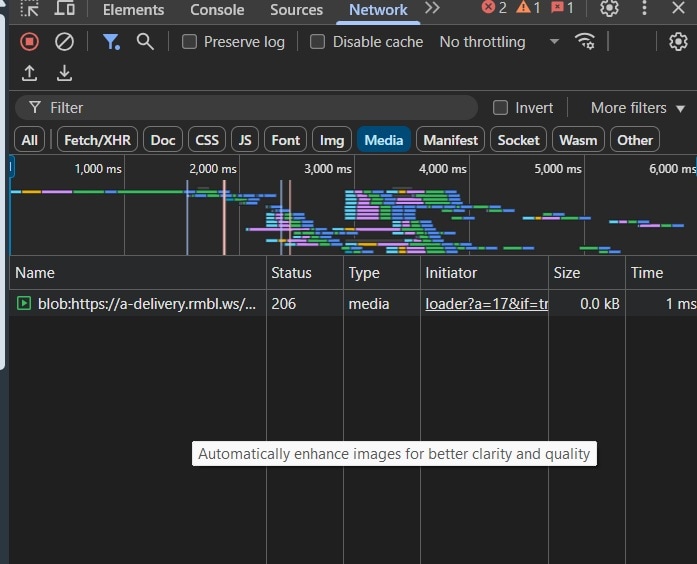The height and width of the screenshot is (564, 697).
Task: Toggle the Media type filter
Action: [x=384, y=140]
